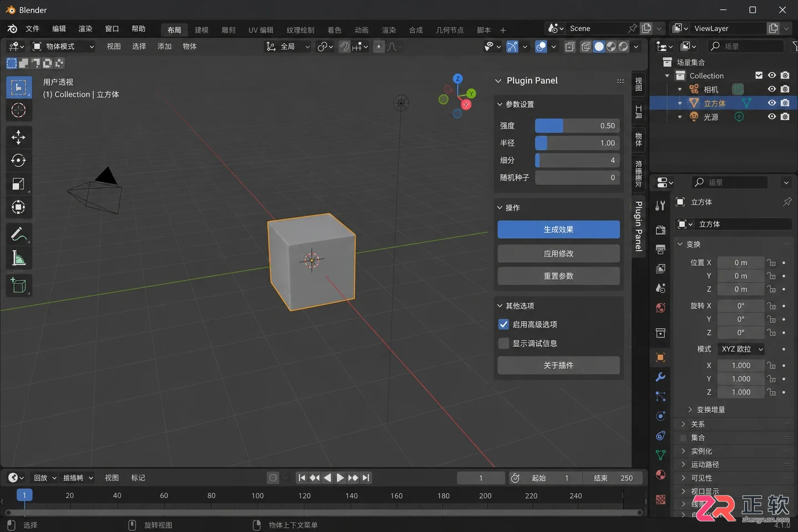Adjust the 细分 slider
The width and height of the screenshot is (798, 532).
point(577,160)
